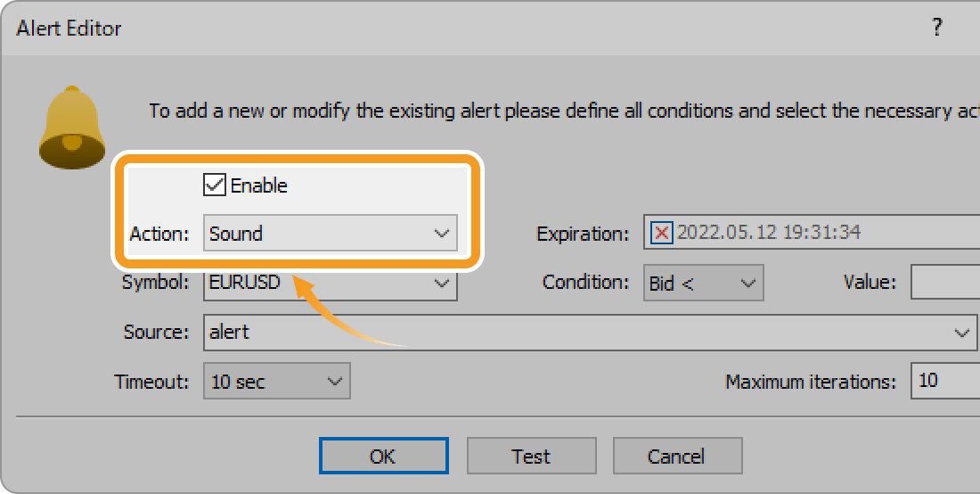Expand the Source combo box showing alert
The width and height of the screenshot is (980, 494).
tap(588, 333)
